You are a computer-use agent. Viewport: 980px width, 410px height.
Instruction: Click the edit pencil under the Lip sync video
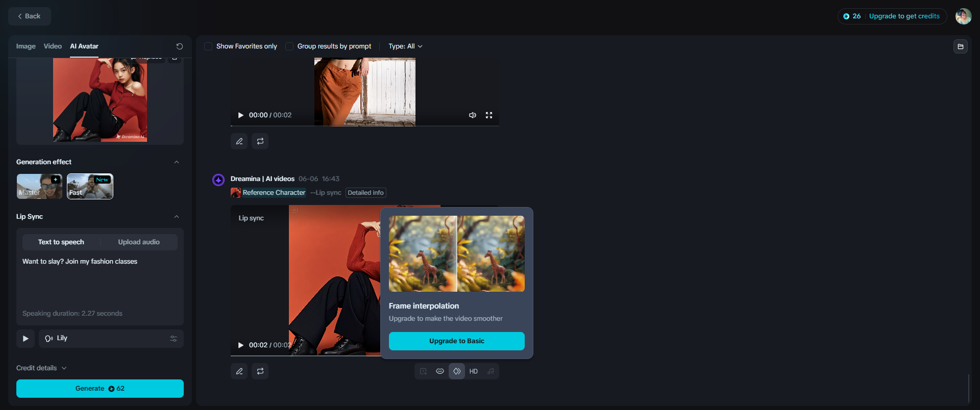pos(239,371)
